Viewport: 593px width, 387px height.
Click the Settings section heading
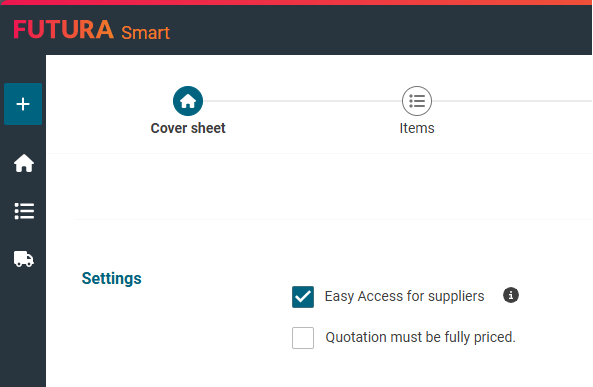[x=112, y=278]
